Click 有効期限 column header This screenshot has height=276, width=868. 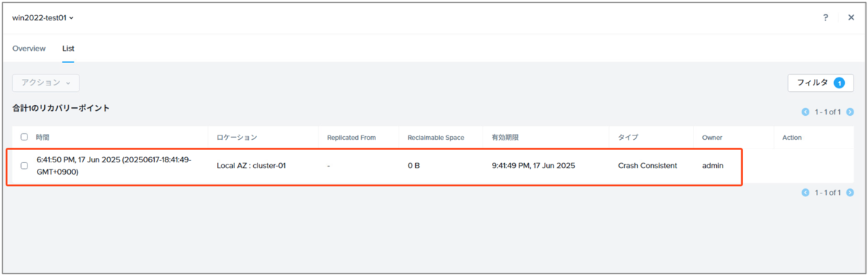click(505, 137)
